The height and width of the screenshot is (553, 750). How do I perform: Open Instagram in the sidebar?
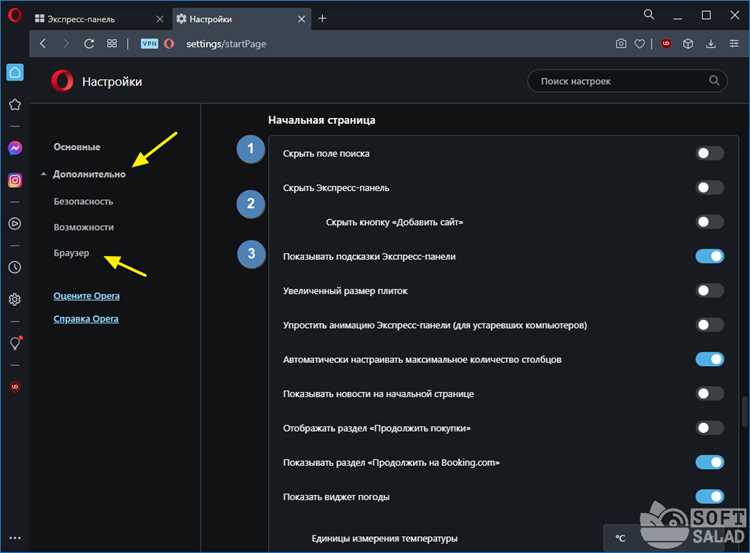[15, 180]
